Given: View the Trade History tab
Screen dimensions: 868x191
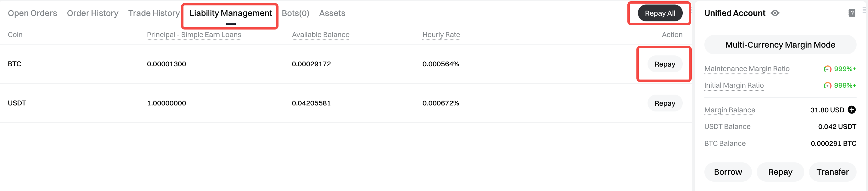Looking at the screenshot, I should [x=154, y=13].
